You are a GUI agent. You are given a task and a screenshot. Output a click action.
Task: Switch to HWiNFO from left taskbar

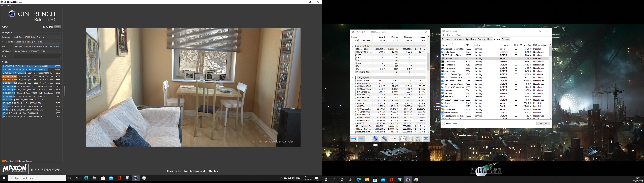pyautogui.click(x=127, y=178)
